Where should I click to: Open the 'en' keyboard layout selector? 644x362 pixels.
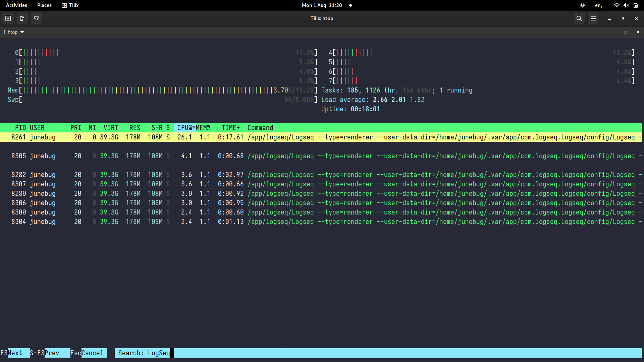click(598, 5)
